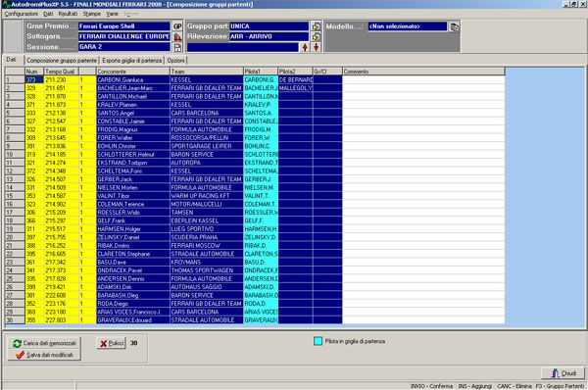Click the Pulisci button

pos(112,343)
